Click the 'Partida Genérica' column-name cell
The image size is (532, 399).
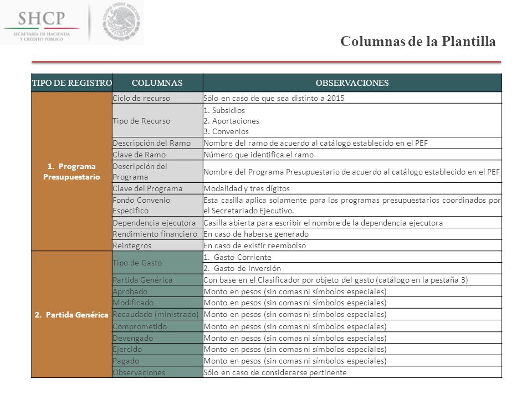tap(157, 279)
